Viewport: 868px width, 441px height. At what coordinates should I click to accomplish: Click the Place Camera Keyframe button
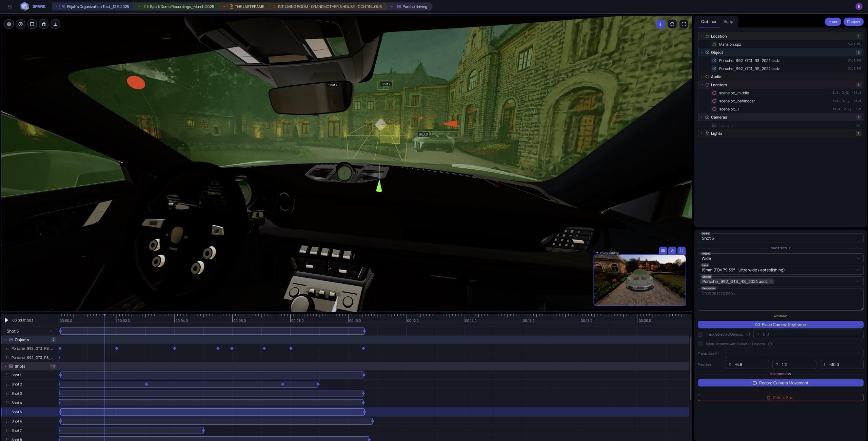780,324
